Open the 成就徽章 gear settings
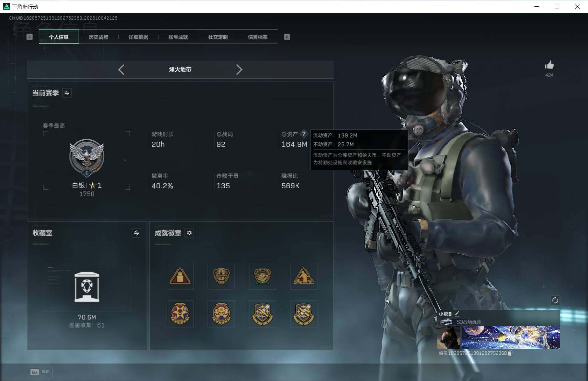588x381 pixels. [x=189, y=233]
